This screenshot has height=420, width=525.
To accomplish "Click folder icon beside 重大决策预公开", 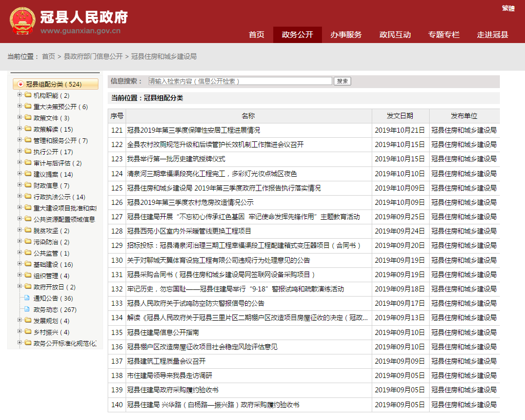I will (x=28, y=107).
